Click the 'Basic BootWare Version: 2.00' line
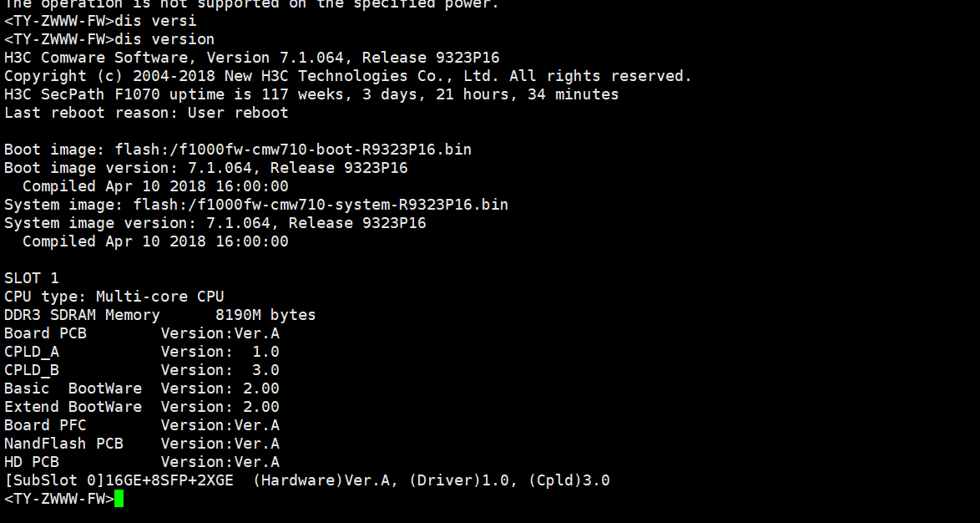Screen dimensions: 980x523 (x=142, y=388)
